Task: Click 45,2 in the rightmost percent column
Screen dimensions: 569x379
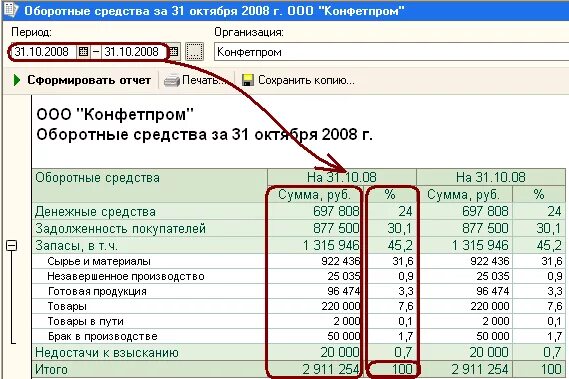Action: pyautogui.click(x=549, y=245)
